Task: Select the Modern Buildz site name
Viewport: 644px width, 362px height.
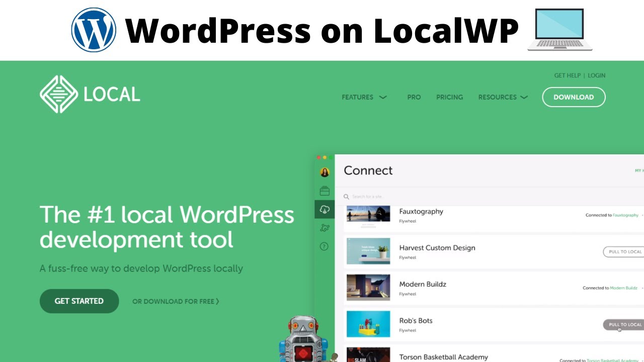Action: pos(423,284)
